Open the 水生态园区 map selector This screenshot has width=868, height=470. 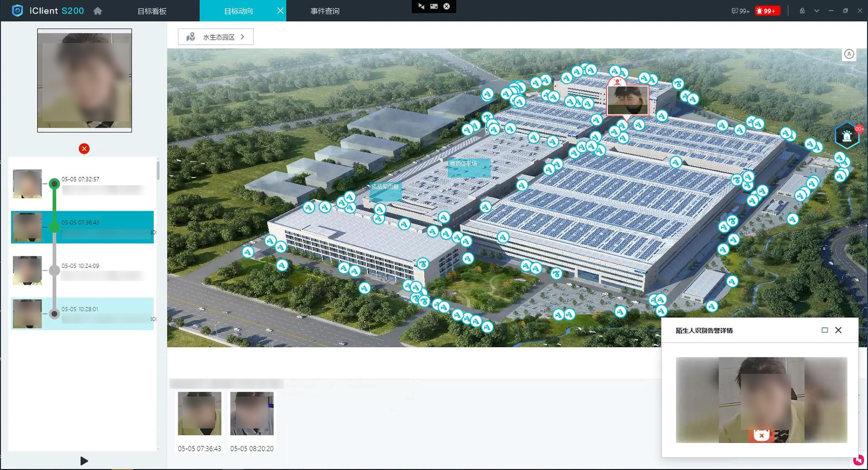click(216, 37)
